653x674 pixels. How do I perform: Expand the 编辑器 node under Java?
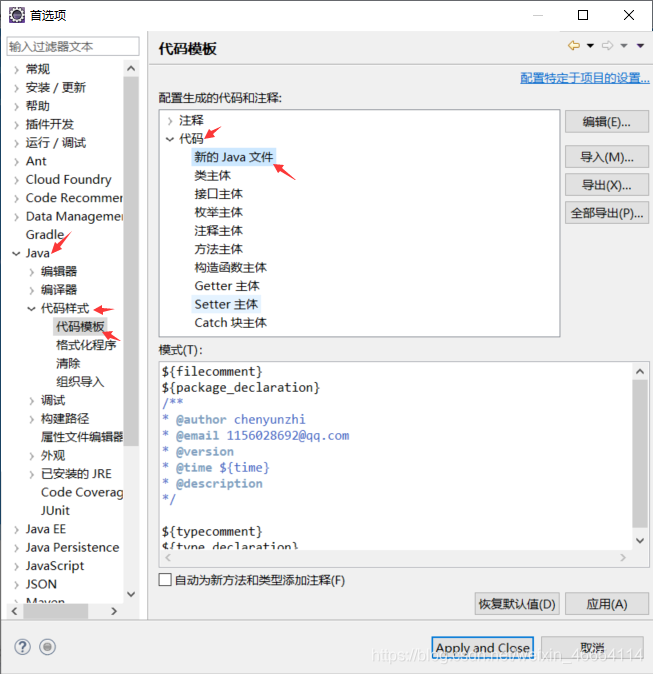[x=31, y=272]
